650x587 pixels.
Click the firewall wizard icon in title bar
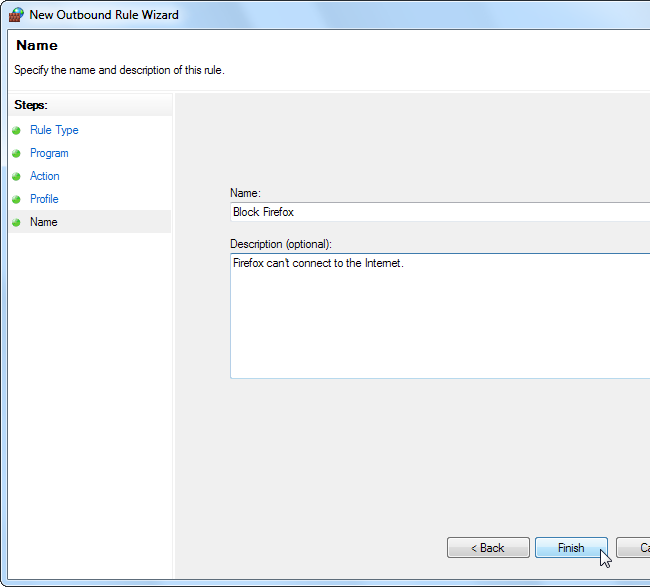click(16, 15)
